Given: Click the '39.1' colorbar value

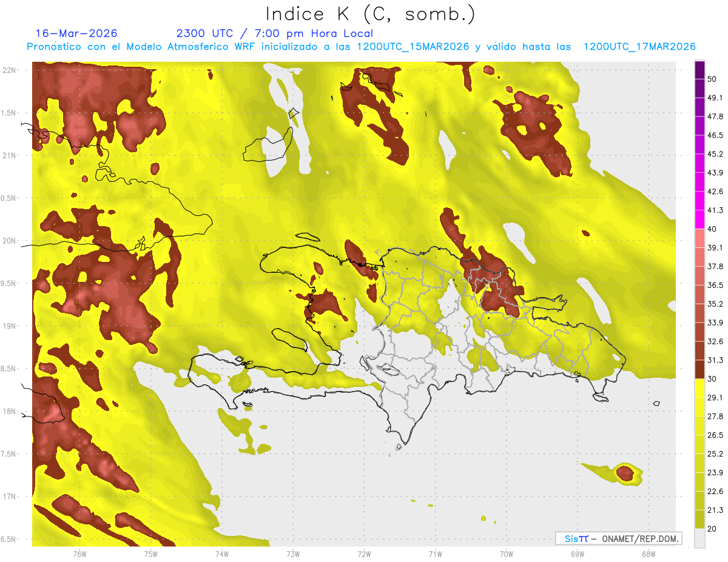Looking at the screenshot, I should click(715, 247).
